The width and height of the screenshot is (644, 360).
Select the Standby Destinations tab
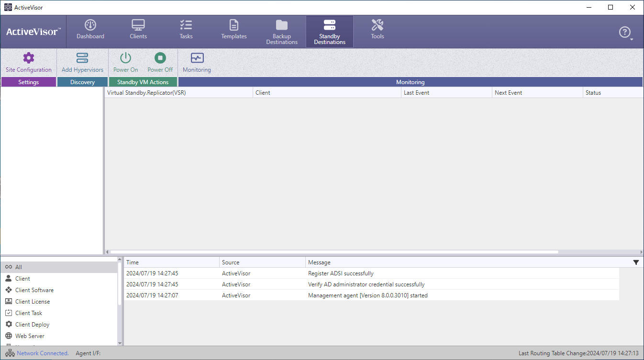pyautogui.click(x=330, y=31)
